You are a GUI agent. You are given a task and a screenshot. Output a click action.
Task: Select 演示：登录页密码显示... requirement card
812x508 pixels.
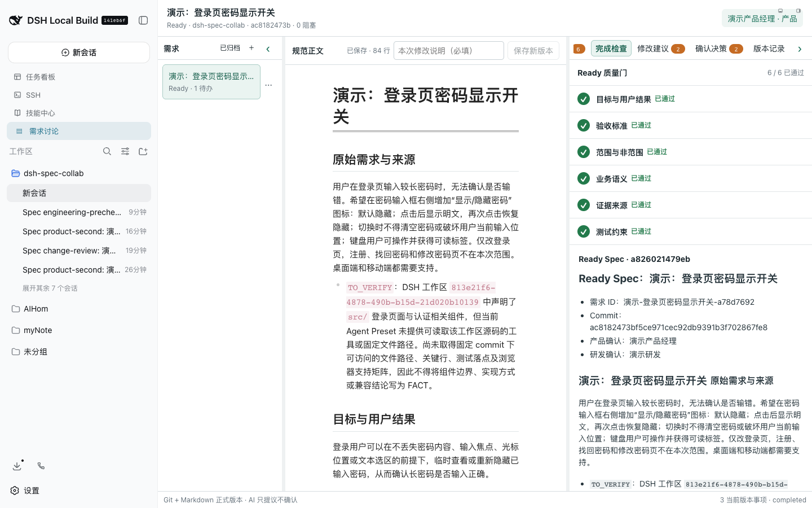click(x=211, y=82)
